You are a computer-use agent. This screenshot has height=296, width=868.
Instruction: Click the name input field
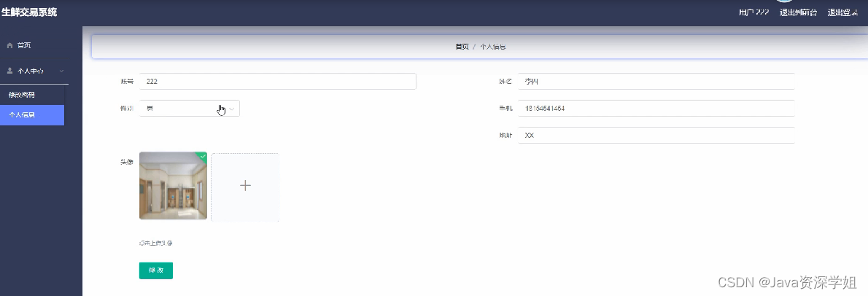[656, 82]
